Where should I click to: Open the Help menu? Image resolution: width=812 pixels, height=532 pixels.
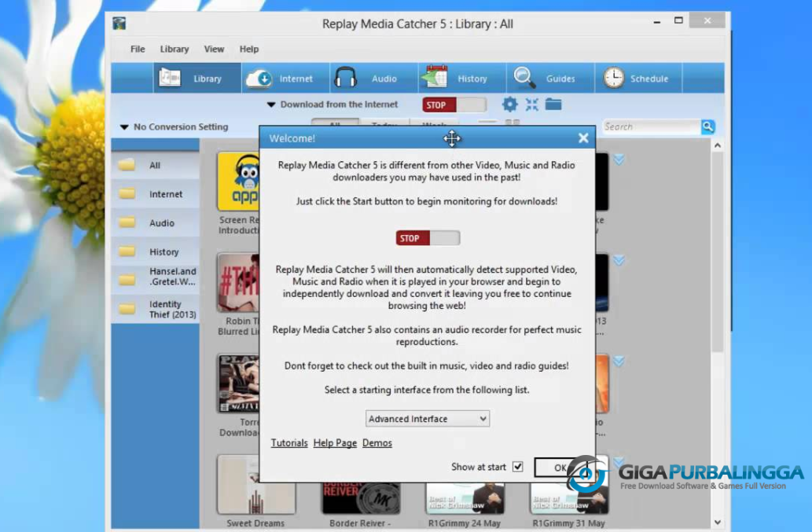tap(248, 50)
